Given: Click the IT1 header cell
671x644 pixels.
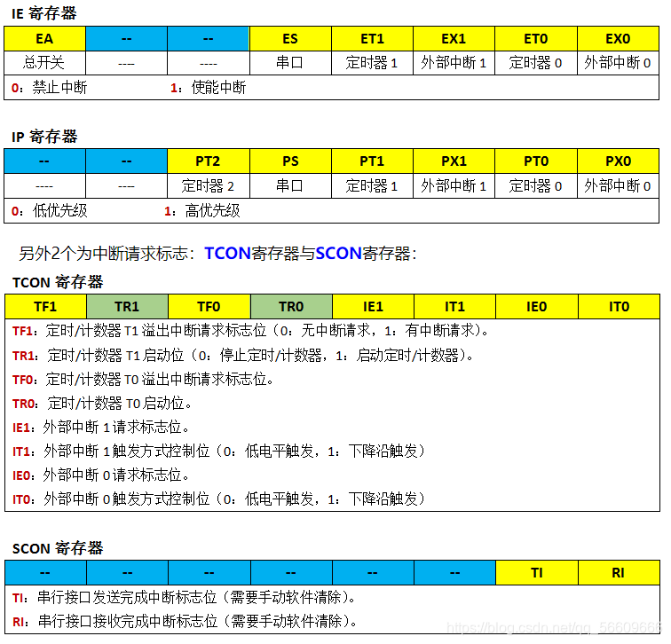Looking at the screenshot, I should coord(454,307).
